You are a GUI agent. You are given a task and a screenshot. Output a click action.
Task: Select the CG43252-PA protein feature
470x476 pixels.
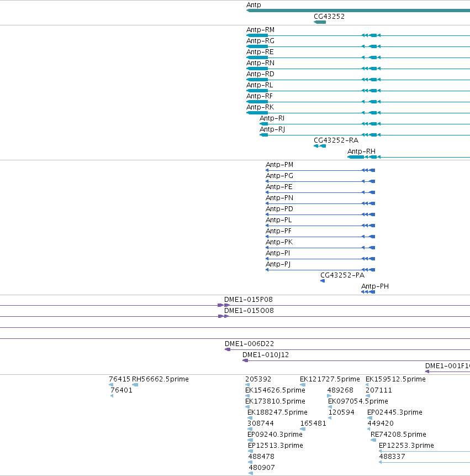point(323,281)
